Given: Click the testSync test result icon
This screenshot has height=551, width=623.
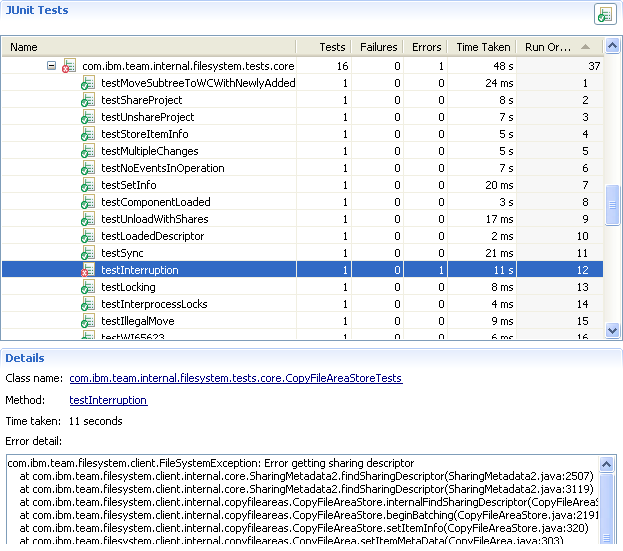Looking at the screenshot, I should click(88, 253).
